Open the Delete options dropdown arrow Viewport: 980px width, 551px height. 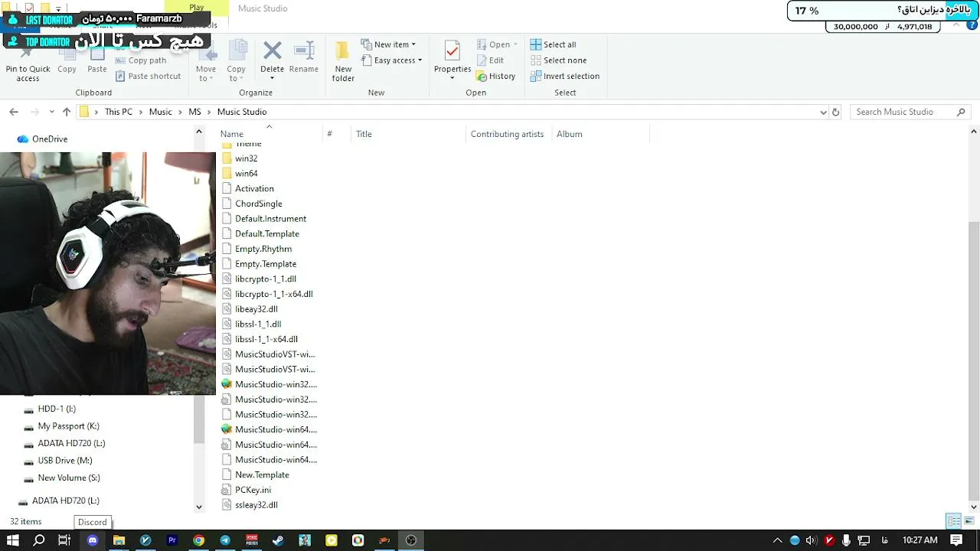pos(272,78)
